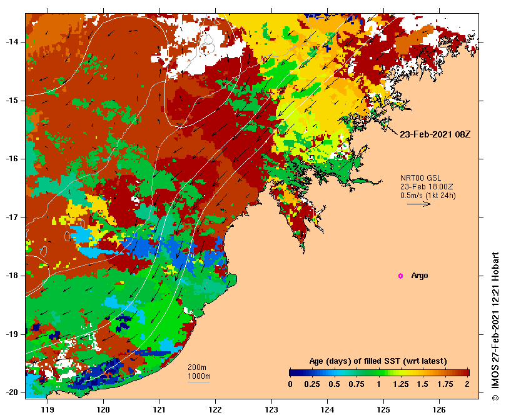506x420 pixels.
Task: Click the longitude axis label '123'
Action: [271, 410]
